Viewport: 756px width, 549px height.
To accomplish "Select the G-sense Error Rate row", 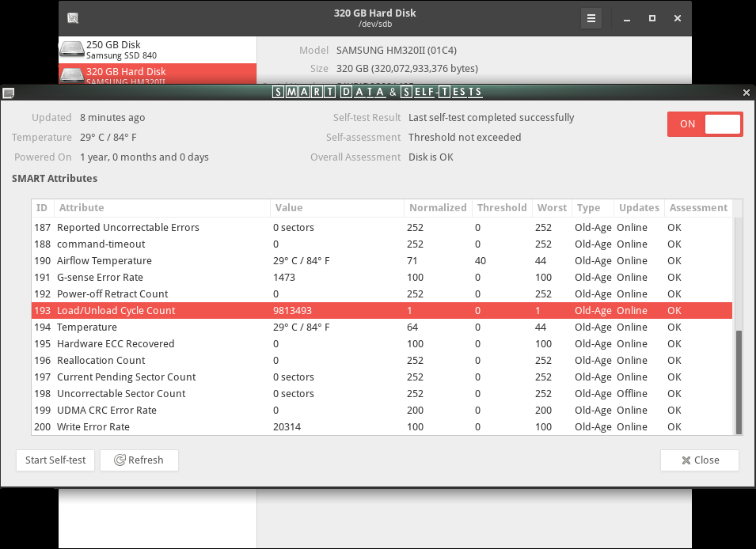I will coord(382,277).
